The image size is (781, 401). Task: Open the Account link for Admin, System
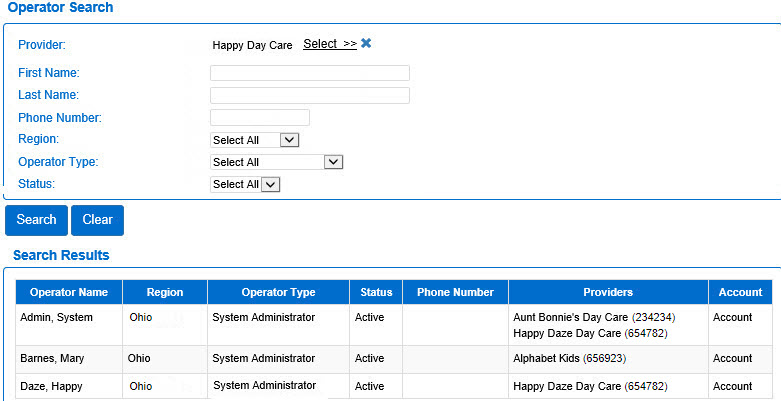point(732,317)
